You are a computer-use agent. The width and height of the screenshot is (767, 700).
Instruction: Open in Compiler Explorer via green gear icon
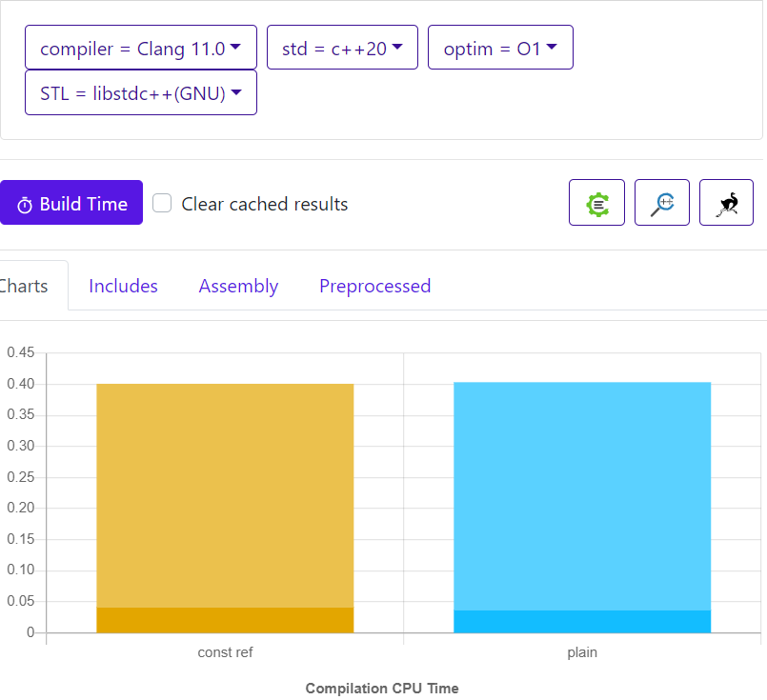[x=596, y=203]
